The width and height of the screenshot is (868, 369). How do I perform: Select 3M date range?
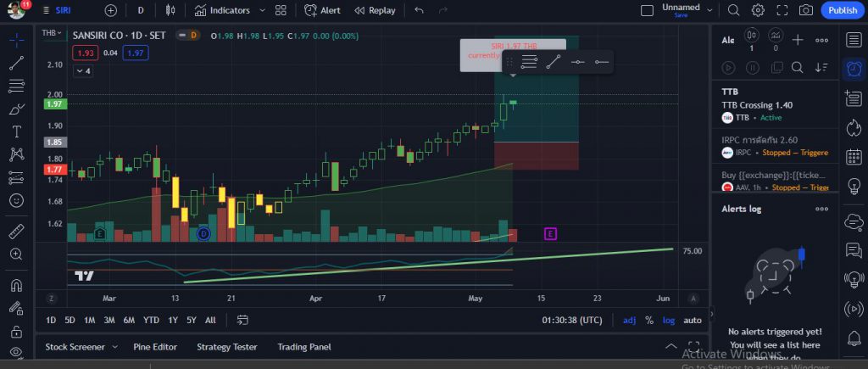tap(109, 321)
